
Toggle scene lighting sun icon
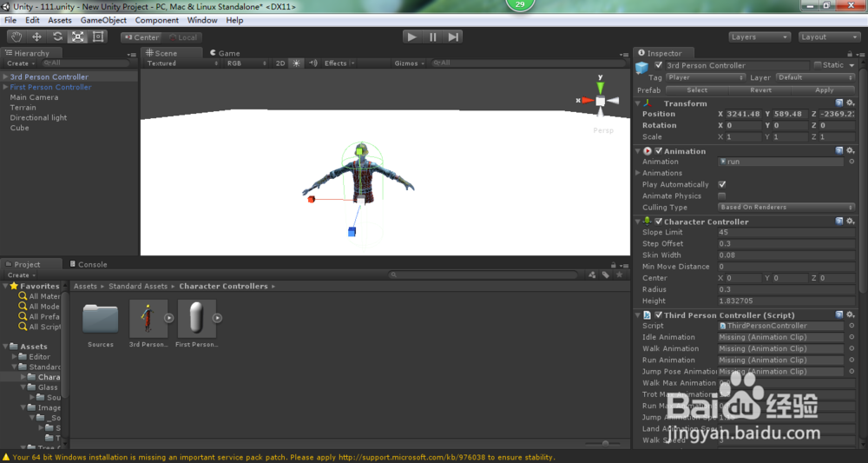pos(297,63)
